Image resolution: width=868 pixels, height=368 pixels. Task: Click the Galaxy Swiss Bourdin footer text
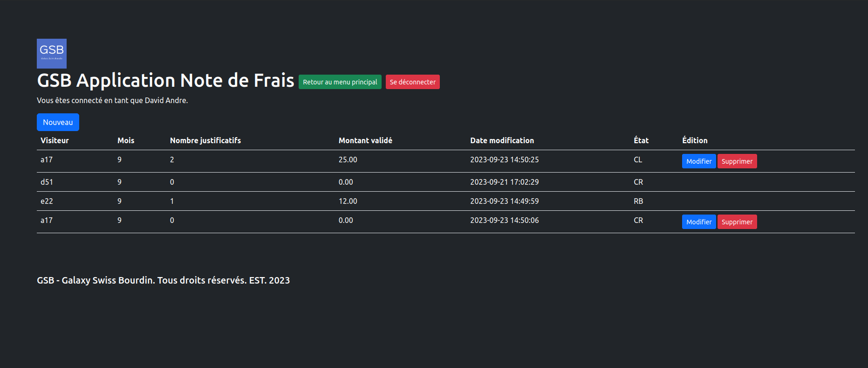coord(163,280)
